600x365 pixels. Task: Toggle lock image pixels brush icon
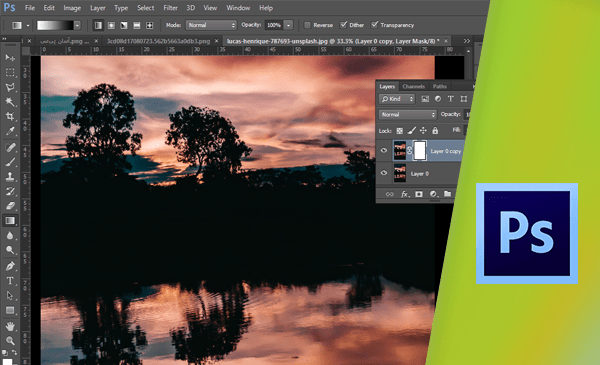coord(411,131)
